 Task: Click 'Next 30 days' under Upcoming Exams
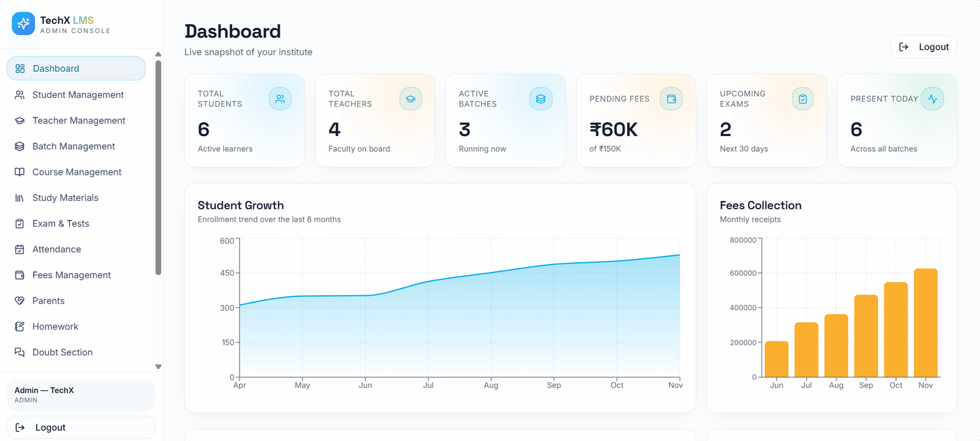click(x=744, y=149)
